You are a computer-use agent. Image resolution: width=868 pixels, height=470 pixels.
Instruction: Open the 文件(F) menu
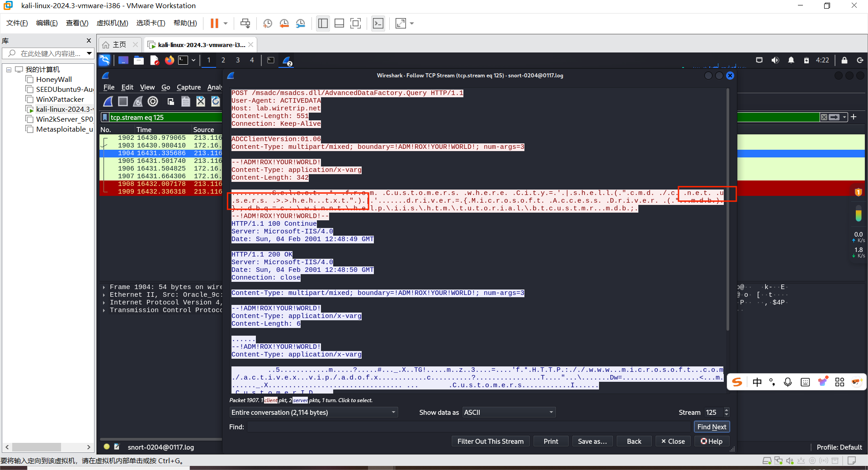pyautogui.click(x=17, y=23)
